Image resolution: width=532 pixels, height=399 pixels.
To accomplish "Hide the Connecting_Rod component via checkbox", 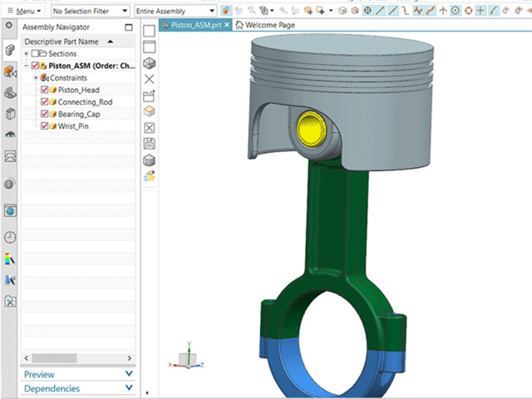I will coord(45,101).
